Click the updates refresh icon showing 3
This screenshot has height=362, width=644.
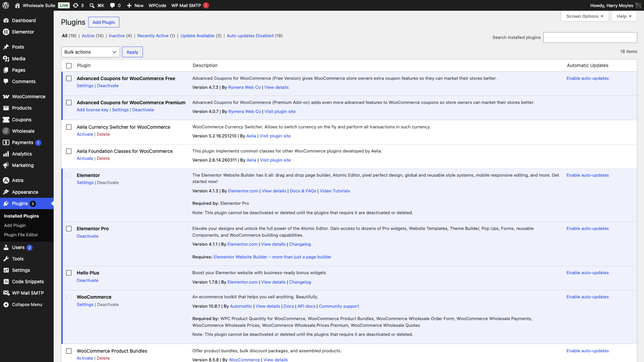coord(76,5)
